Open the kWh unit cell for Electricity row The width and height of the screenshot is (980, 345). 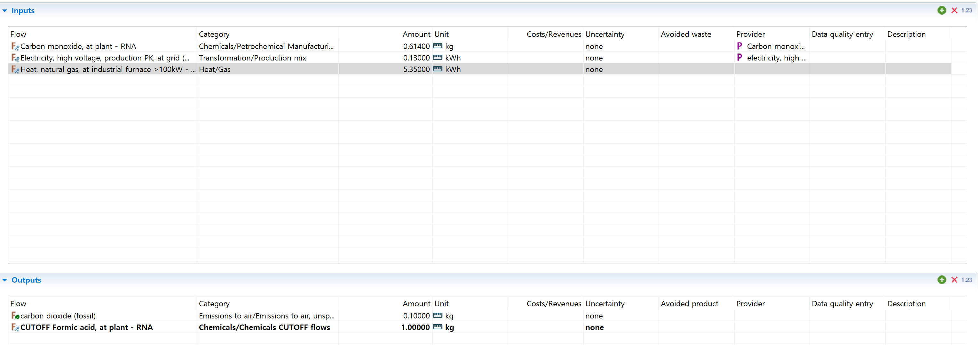[x=453, y=58]
